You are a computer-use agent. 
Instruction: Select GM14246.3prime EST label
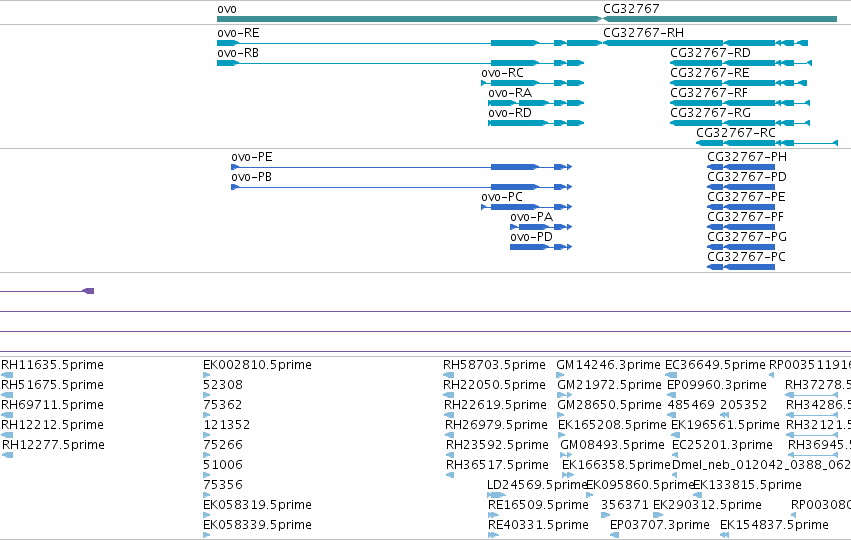tap(608, 365)
